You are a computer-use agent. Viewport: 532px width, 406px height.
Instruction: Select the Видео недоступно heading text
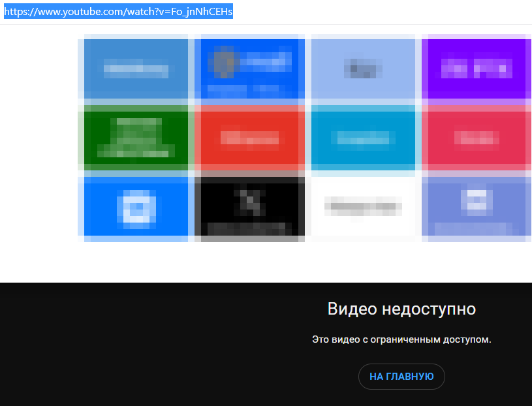pos(401,308)
